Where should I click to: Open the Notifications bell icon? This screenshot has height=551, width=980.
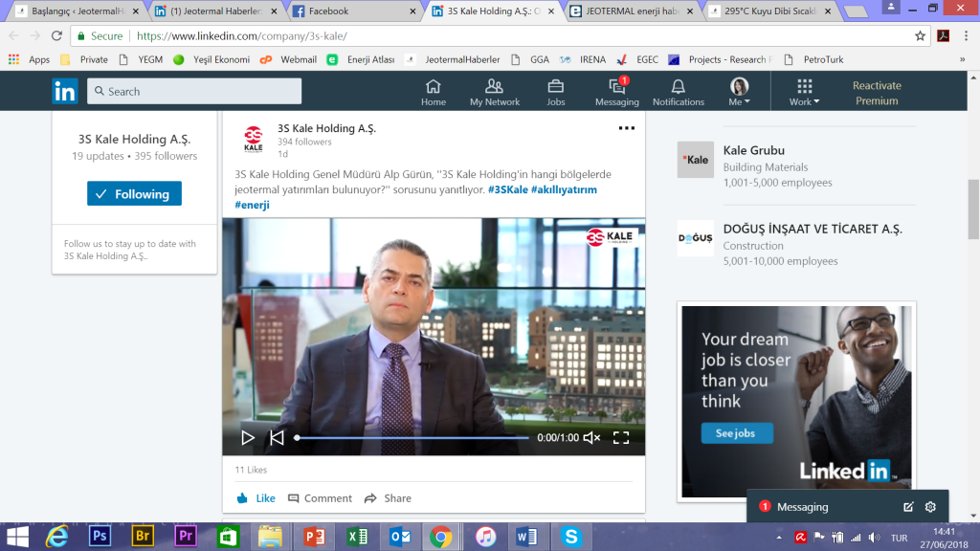678,92
